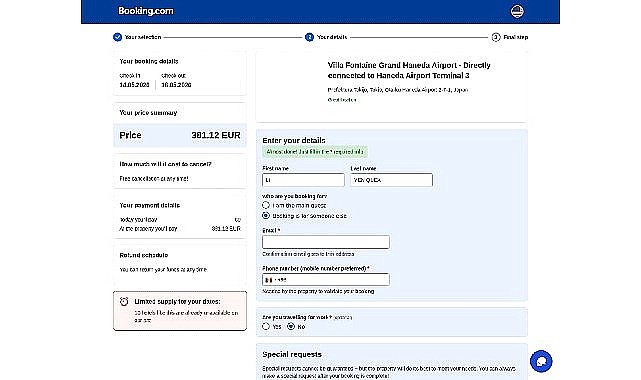Open the Villa Fontaine Grand Haneda Airport title
The width and height of the screenshot is (641, 380).
[409, 70]
